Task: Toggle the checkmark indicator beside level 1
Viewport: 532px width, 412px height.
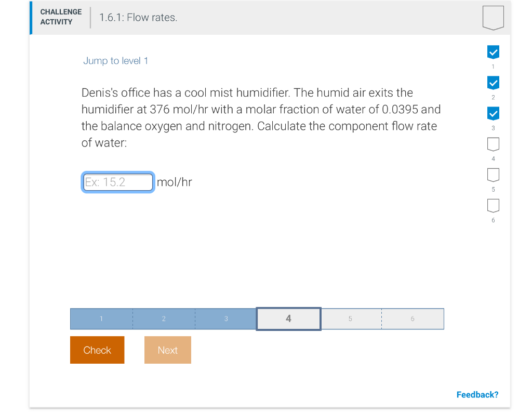Action: tap(493, 52)
